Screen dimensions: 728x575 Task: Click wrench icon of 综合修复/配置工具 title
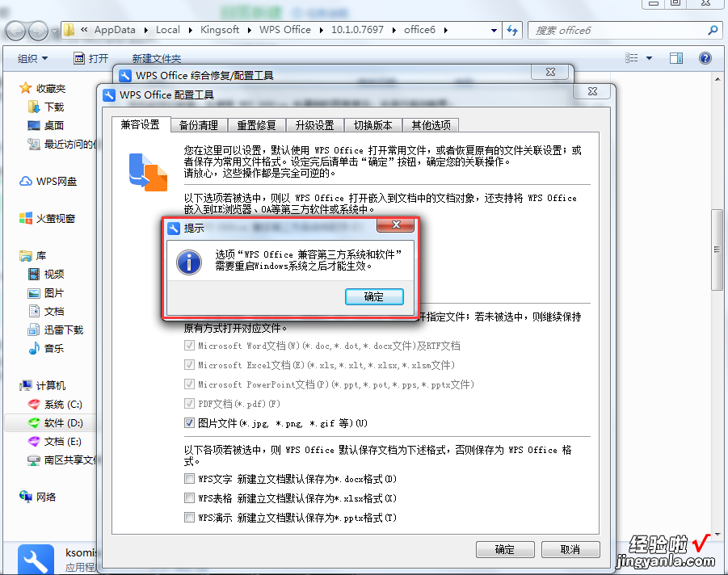125,76
